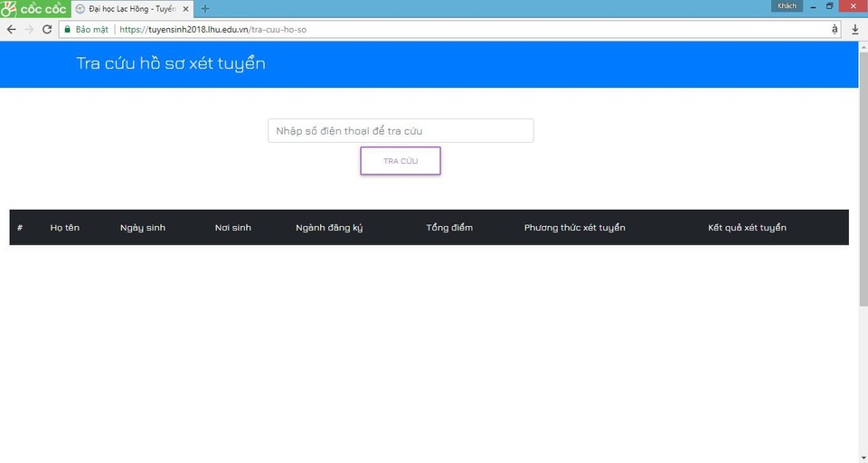
Task: Close the Đại học Lạc Hồng tab
Action: [x=185, y=9]
